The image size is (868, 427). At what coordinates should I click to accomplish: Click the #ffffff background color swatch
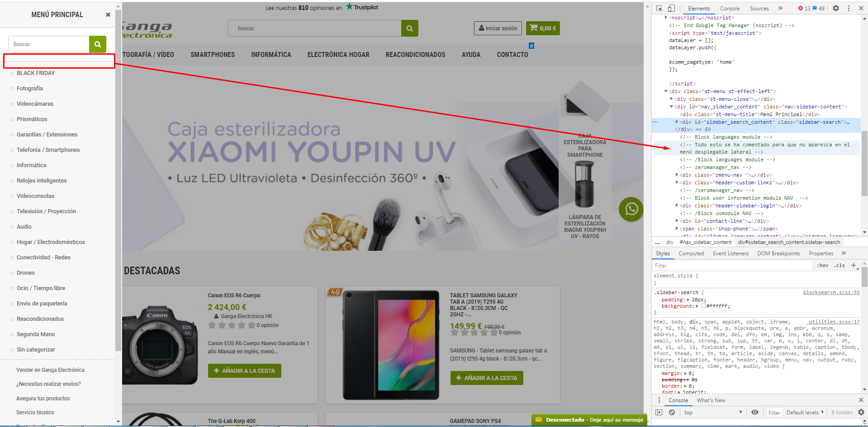(703, 306)
